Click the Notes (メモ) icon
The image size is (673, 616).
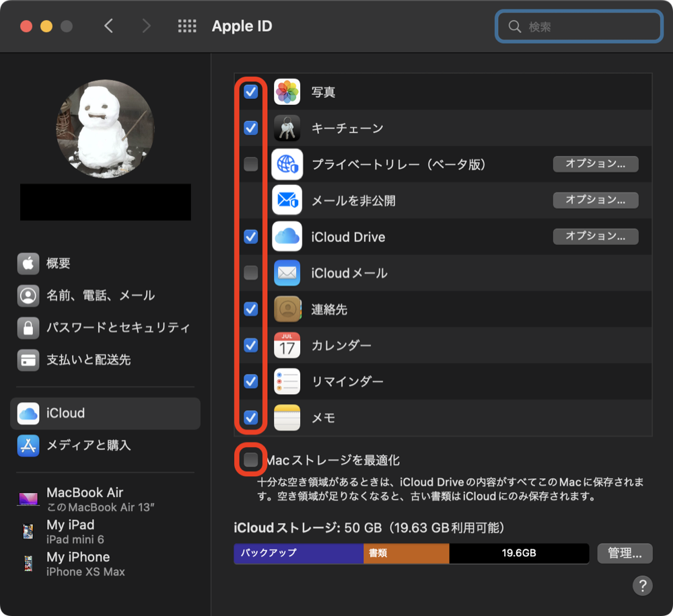coord(287,418)
